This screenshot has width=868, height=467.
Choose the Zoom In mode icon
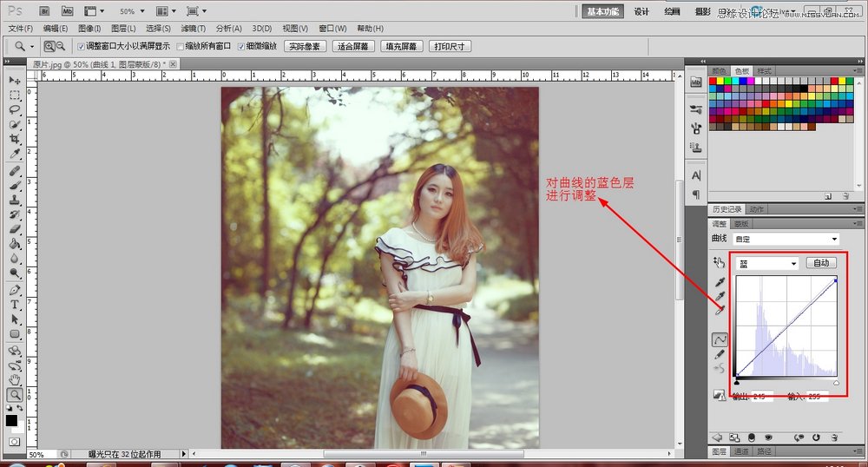49,47
